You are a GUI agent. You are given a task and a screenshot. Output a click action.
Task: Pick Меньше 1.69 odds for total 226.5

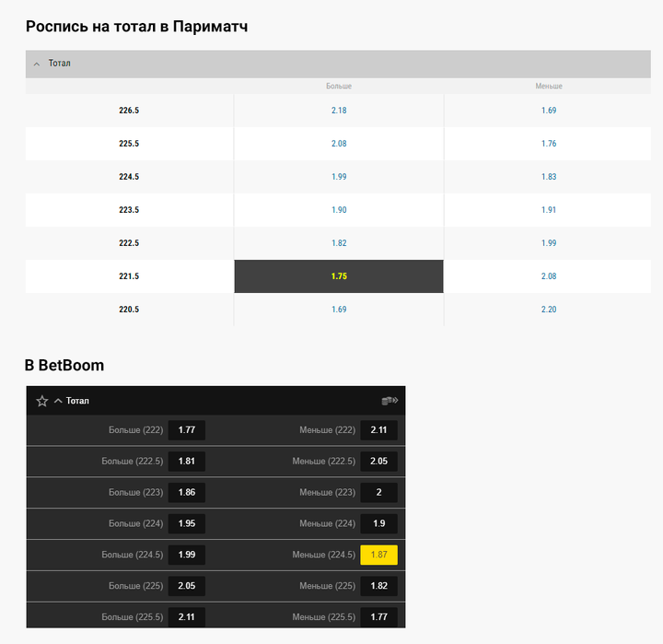click(x=549, y=111)
